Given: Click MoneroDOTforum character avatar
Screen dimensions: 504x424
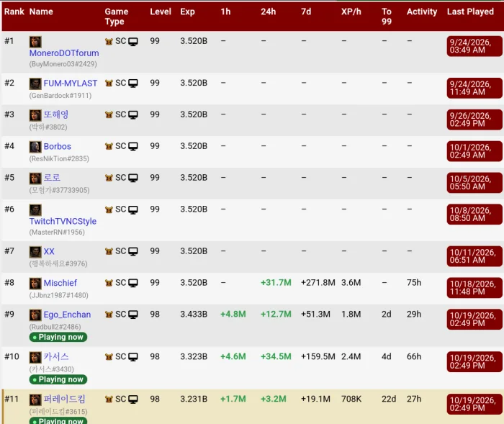Looking at the screenshot, I should click(35, 42).
